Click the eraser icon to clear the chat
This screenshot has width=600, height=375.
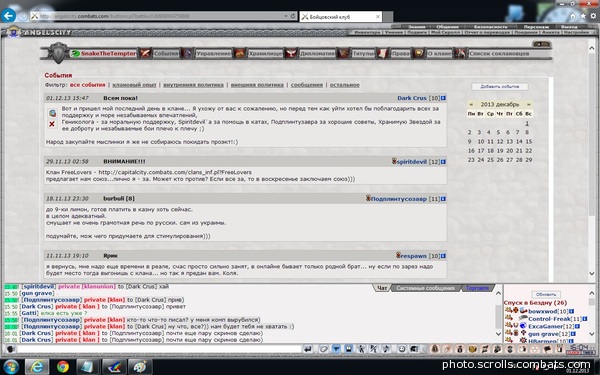point(323,349)
